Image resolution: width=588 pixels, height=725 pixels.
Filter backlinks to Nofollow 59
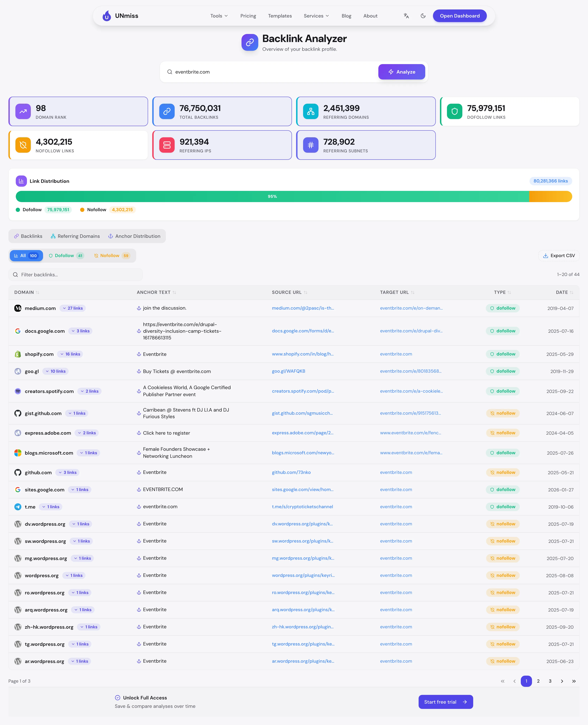click(x=112, y=256)
